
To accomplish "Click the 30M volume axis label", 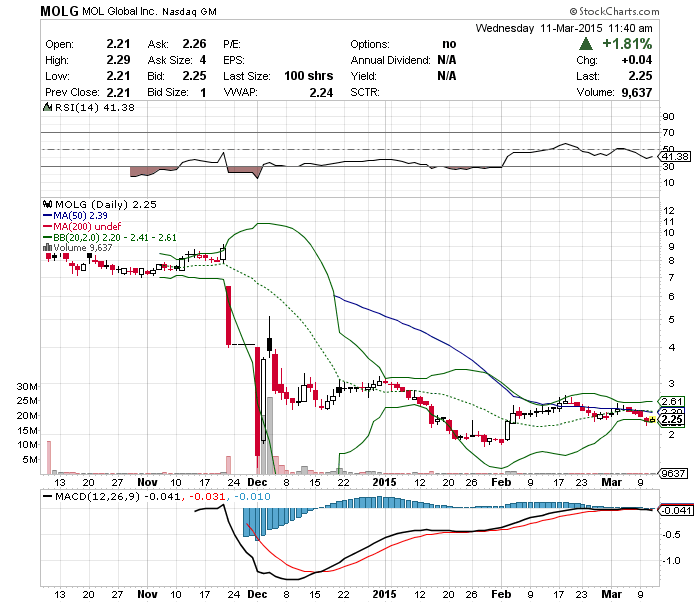I will tap(27, 387).
